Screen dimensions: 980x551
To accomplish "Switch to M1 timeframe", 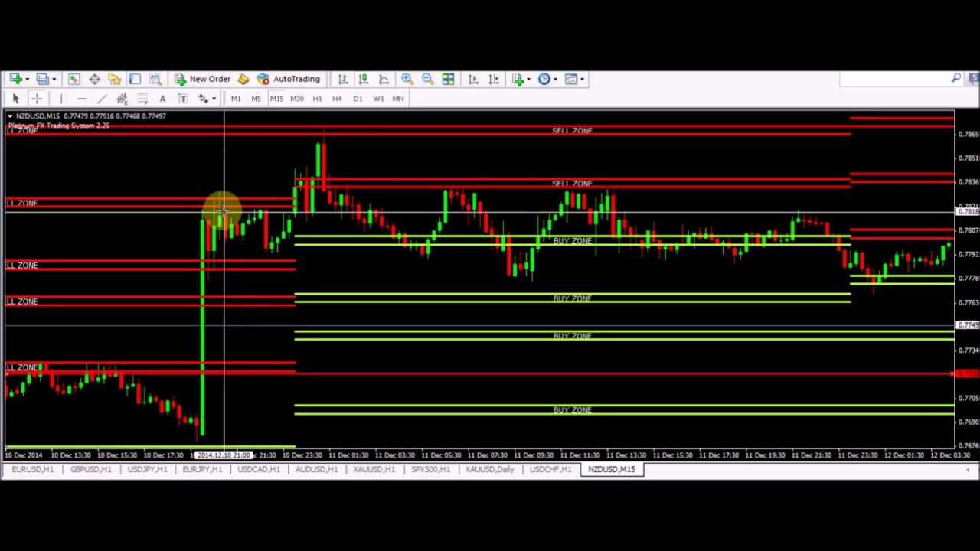I will coord(236,98).
